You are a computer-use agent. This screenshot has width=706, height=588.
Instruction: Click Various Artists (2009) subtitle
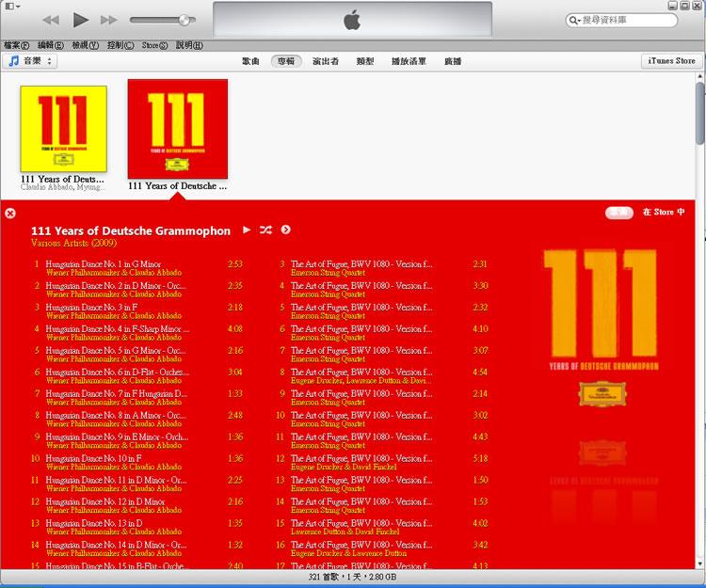(x=73, y=243)
